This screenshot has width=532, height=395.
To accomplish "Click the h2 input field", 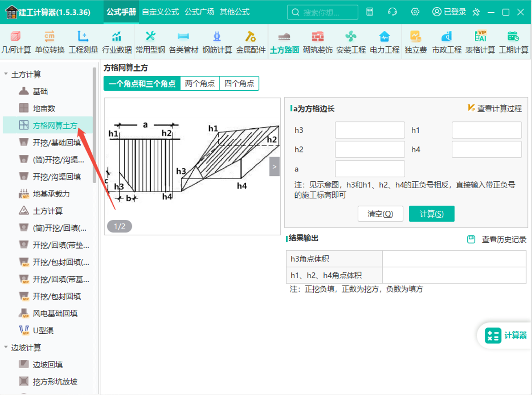I will coord(370,149).
